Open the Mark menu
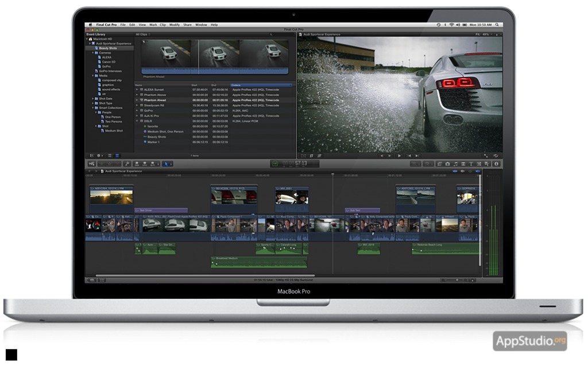 pyautogui.click(x=153, y=25)
